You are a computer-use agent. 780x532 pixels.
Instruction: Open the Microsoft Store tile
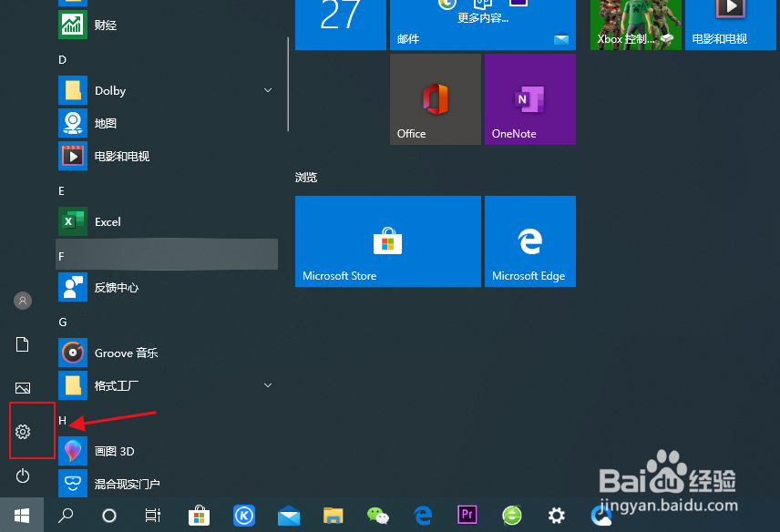click(388, 241)
